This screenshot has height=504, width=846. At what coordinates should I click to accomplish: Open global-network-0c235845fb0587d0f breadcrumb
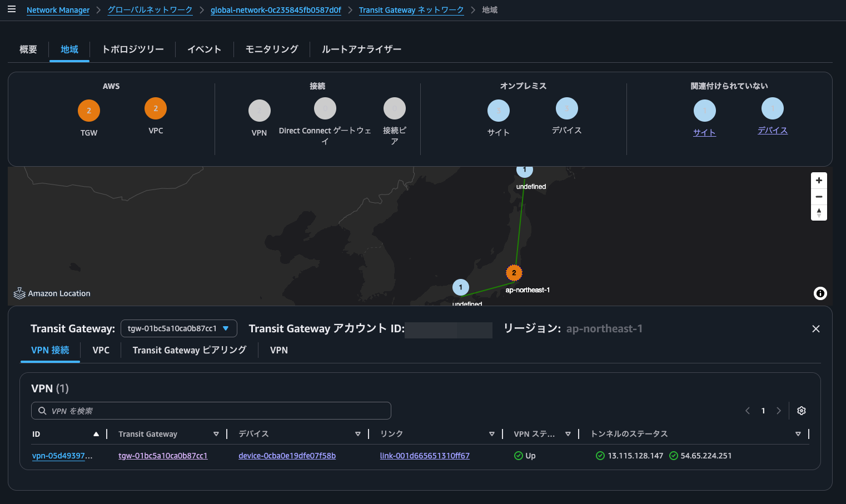276,10
